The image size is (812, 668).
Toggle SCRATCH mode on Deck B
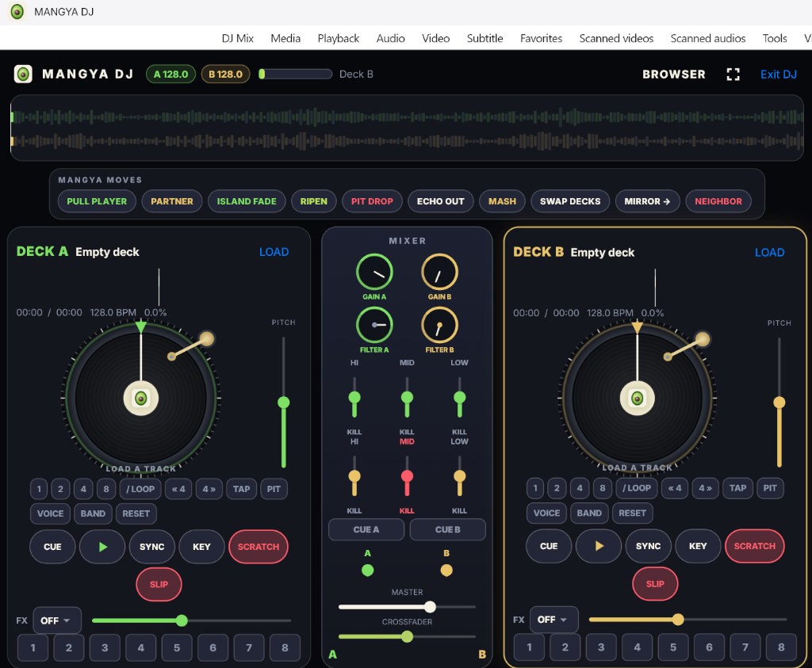click(x=755, y=546)
